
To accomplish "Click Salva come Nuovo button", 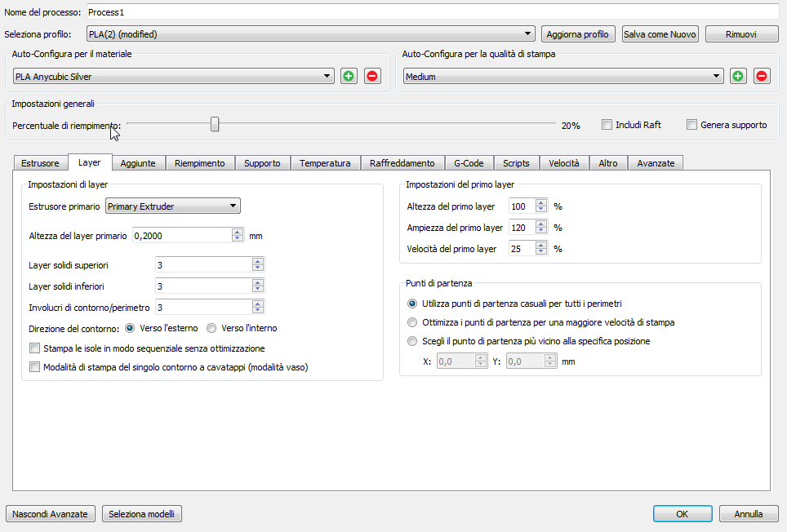I will [x=660, y=34].
